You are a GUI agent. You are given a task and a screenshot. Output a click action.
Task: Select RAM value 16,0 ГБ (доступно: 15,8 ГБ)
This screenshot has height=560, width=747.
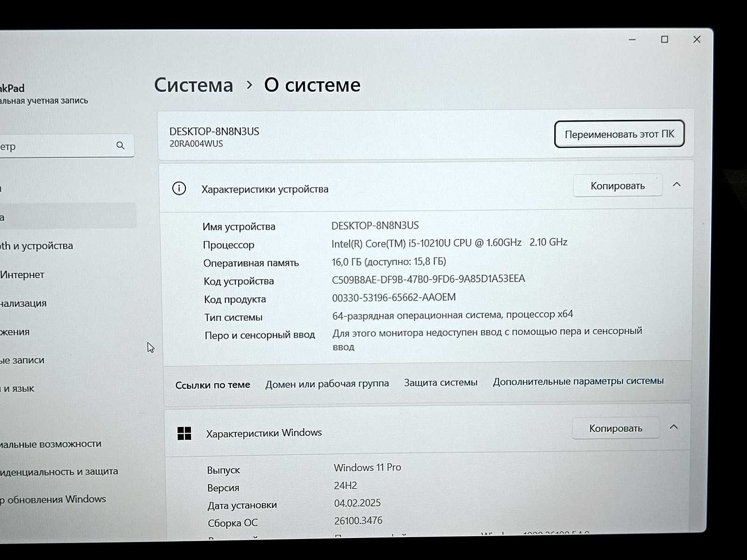388,261
